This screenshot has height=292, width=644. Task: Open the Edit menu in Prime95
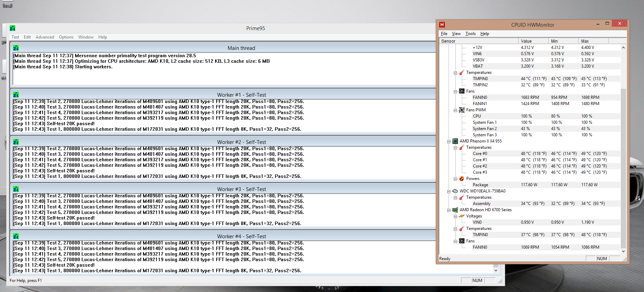(27, 37)
